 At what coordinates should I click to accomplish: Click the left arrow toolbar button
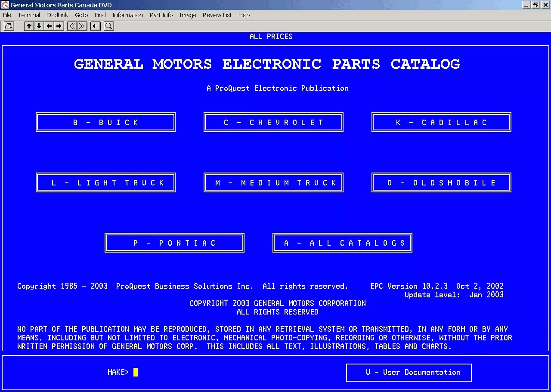tap(49, 26)
